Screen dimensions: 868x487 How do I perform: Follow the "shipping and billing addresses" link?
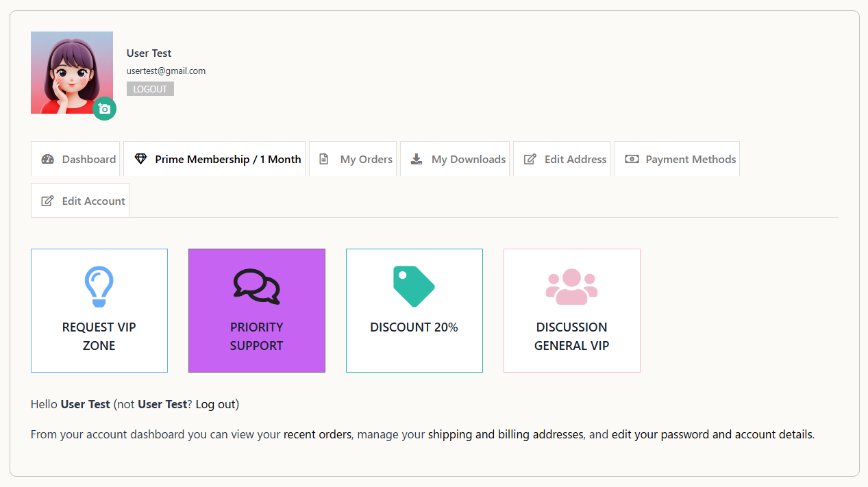506,434
